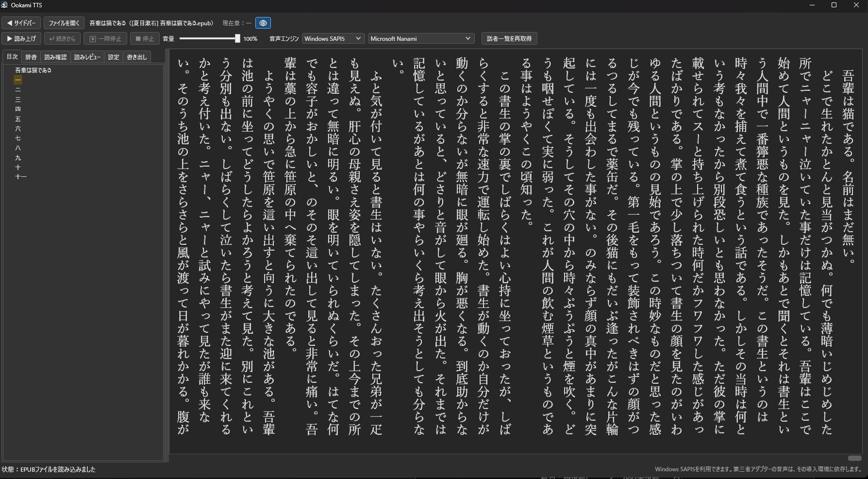The width and height of the screenshot is (868, 479).
Task: Open the 読みレビュー tab
Action: [x=87, y=57]
